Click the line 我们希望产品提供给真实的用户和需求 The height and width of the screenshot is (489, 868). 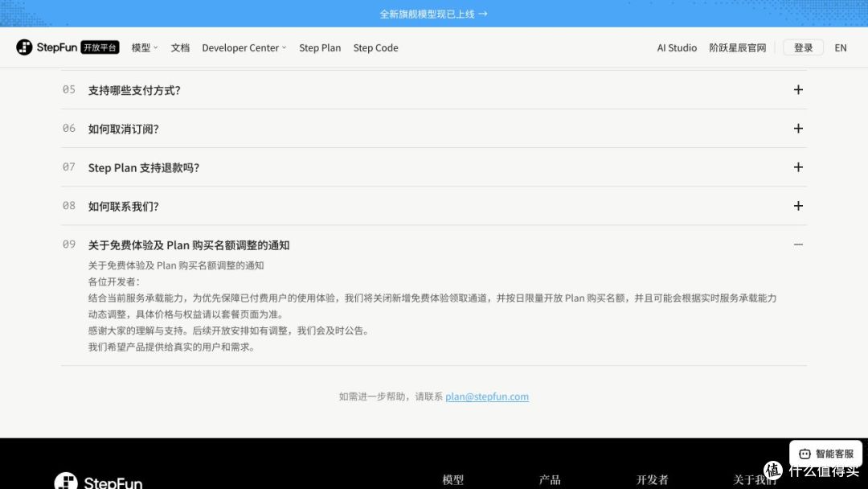tap(172, 347)
